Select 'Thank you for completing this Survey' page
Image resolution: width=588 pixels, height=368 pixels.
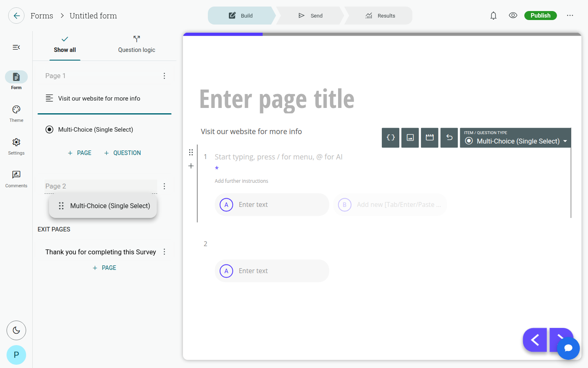100,252
